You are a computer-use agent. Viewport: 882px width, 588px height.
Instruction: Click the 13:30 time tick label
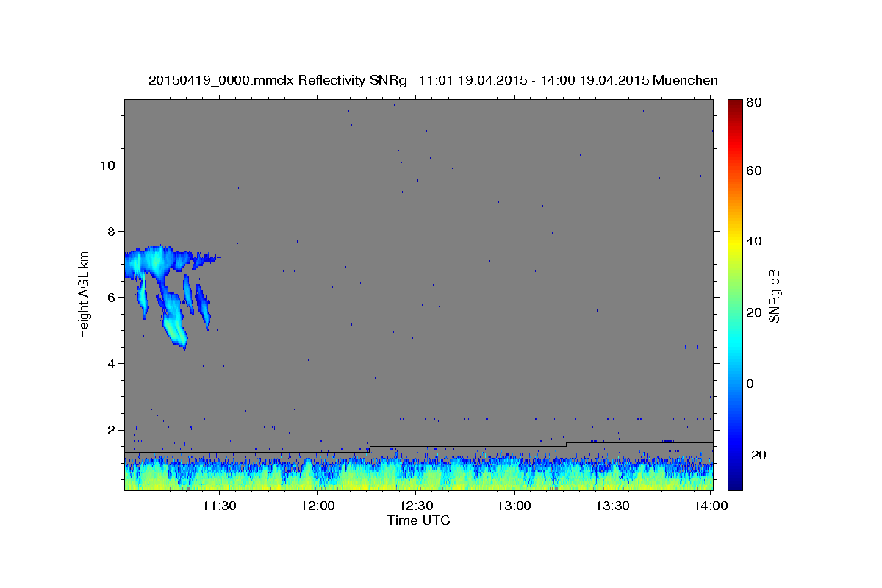pyautogui.click(x=612, y=506)
